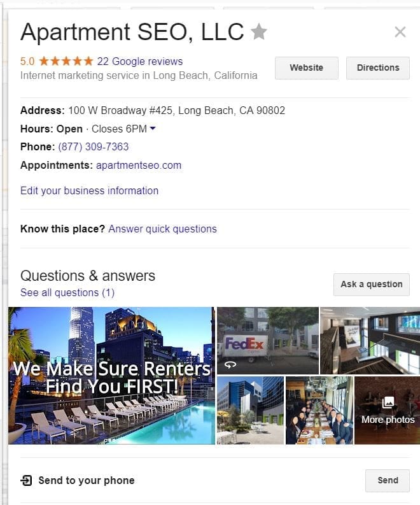The width and height of the screenshot is (420, 505).
Task: Open 22 Google reviews link
Action: [x=139, y=61]
